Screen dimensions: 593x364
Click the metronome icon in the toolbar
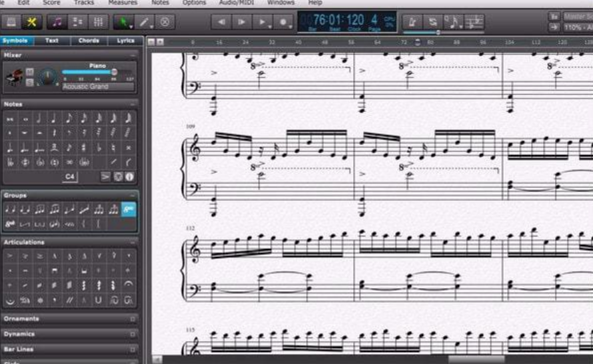coord(413,22)
